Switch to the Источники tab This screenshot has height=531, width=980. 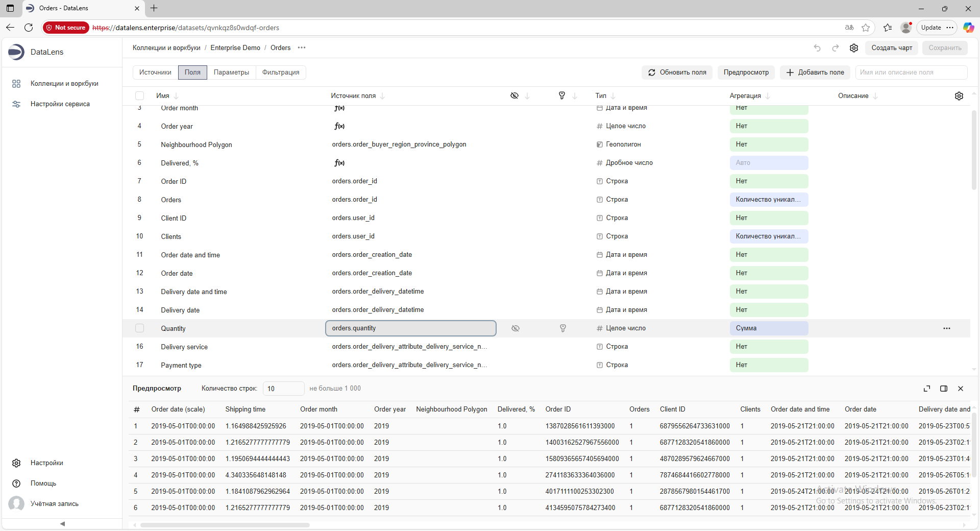point(155,73)
